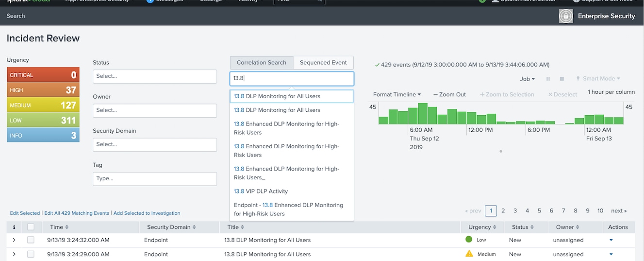The height and width of the screenshot is (261, 644).
Task: Open the Job dropdown menu
Action: 528,79
